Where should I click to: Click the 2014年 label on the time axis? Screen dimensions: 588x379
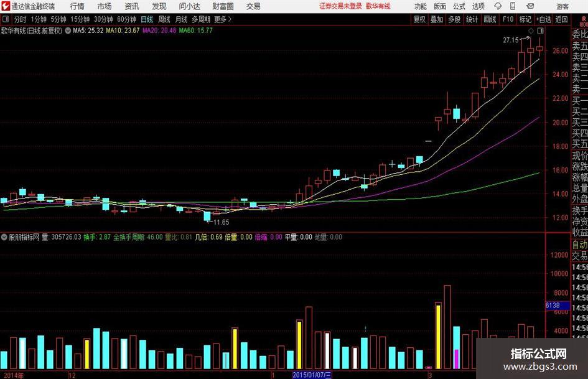[14, 375]
